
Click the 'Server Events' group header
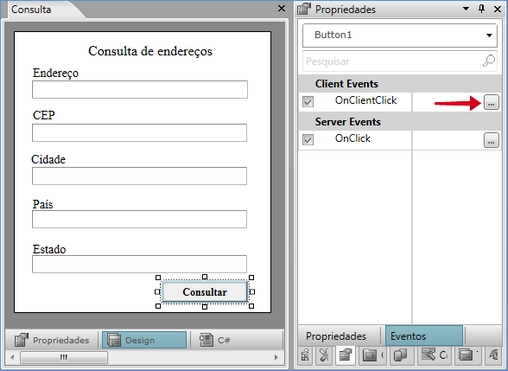click(348, 122)
